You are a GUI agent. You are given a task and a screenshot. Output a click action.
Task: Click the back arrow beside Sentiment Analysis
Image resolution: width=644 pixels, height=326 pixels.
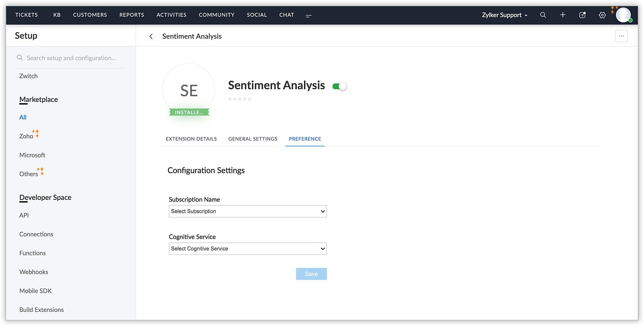tap(151, 36)
